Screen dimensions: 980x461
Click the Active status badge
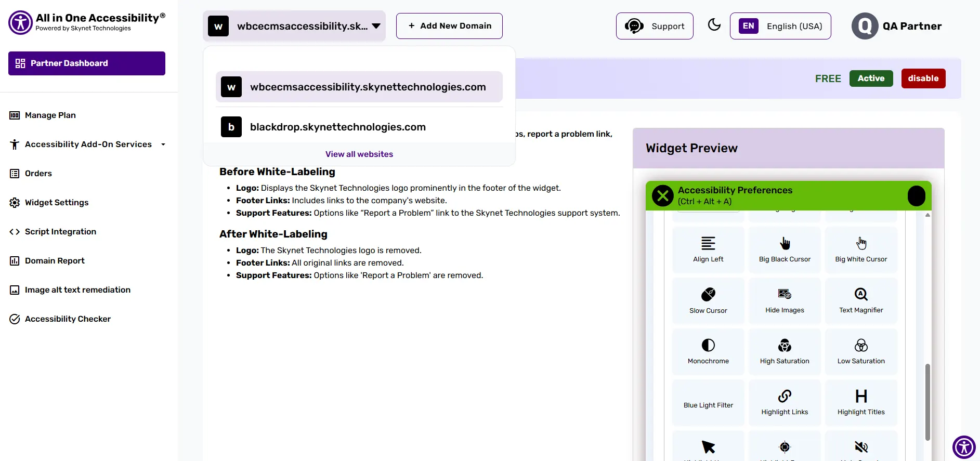871,78
